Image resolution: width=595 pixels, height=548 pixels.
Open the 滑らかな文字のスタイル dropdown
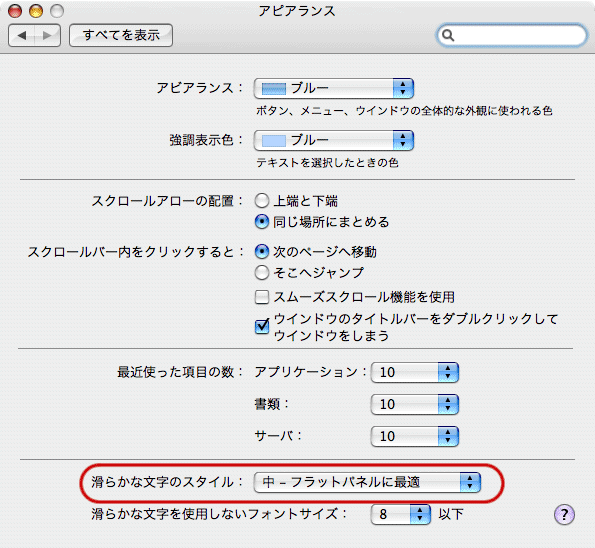pyautogui.click(x=367, y=482)
